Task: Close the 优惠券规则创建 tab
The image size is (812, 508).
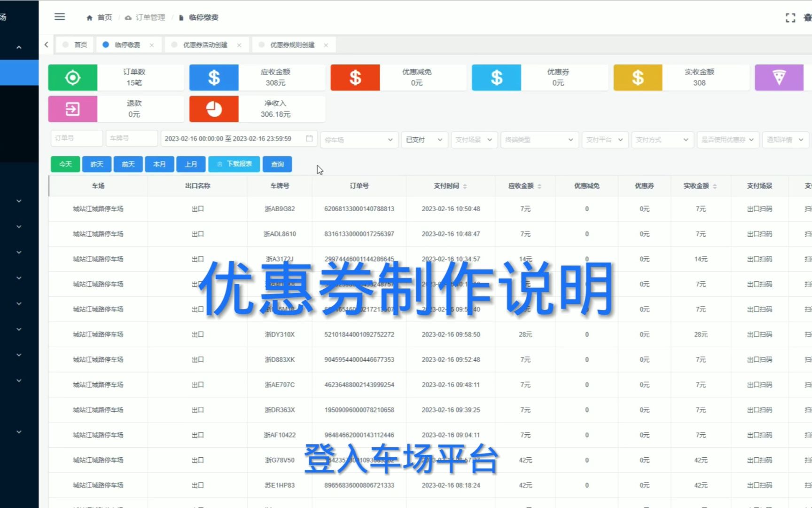Action: tap(326, 45)
